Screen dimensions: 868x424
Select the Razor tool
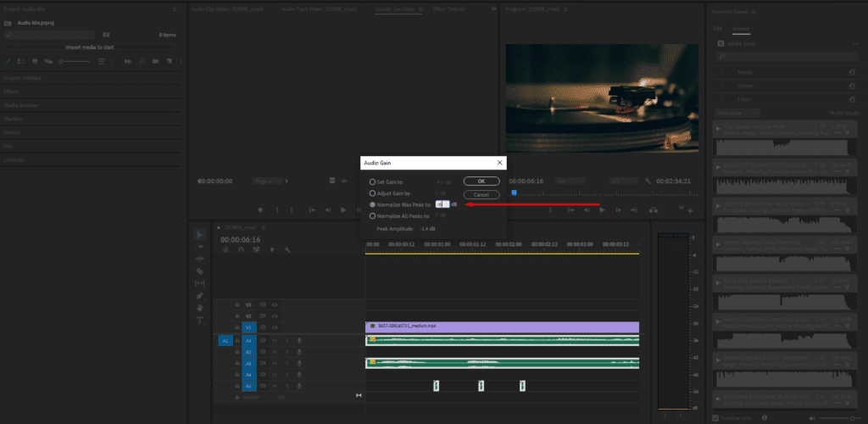[x=199, y=271]
